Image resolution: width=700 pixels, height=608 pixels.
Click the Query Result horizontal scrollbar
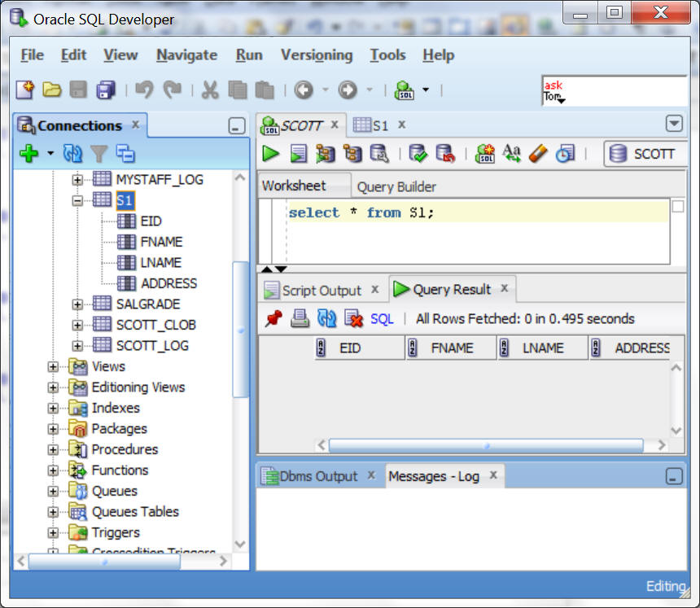tap(486, 445)
